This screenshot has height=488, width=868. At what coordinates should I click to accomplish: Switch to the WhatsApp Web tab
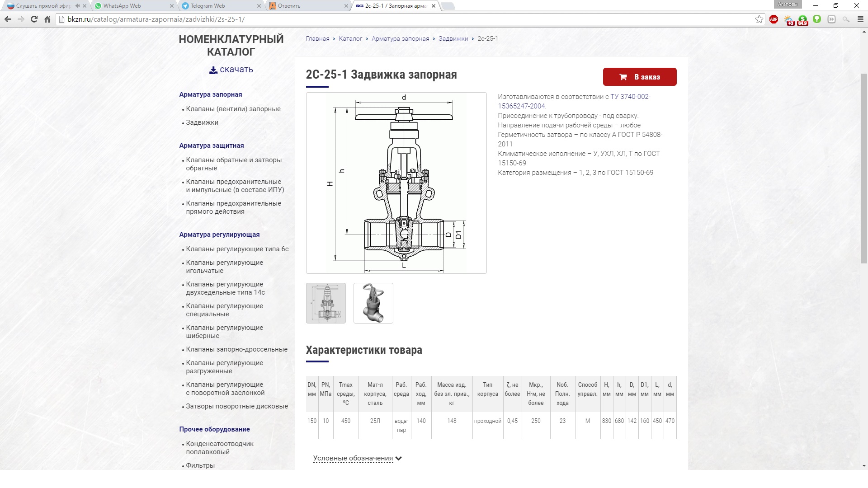coord(122,6)
